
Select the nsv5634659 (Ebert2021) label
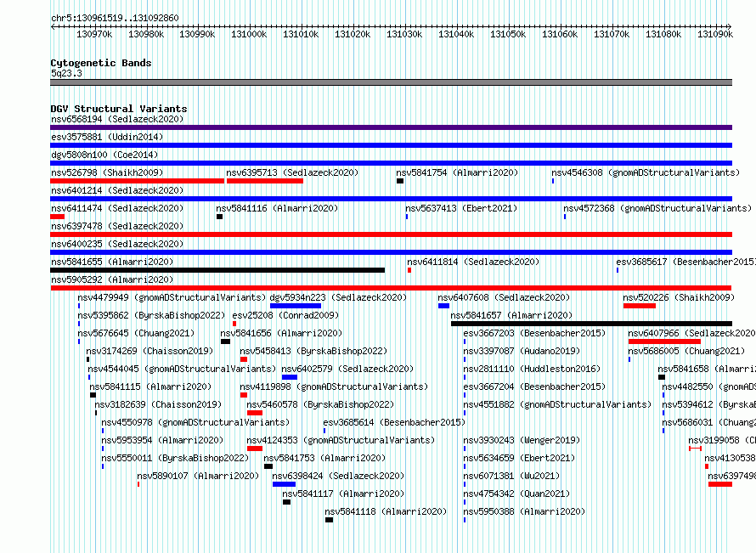click(x=519, y=458)
